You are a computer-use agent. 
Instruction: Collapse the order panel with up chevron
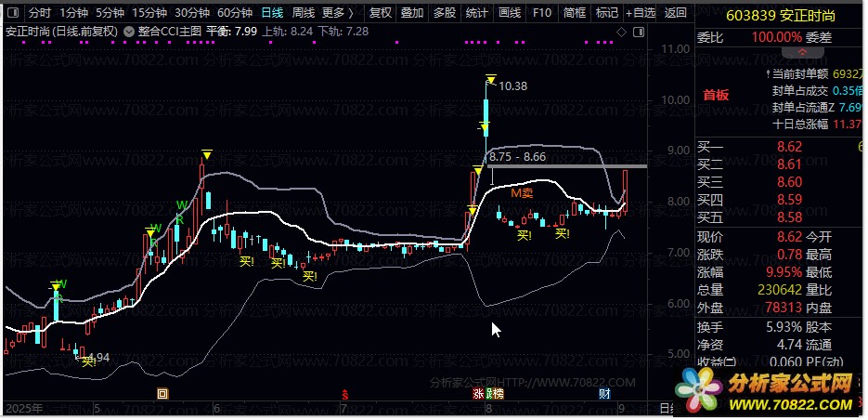click(803, 51)
